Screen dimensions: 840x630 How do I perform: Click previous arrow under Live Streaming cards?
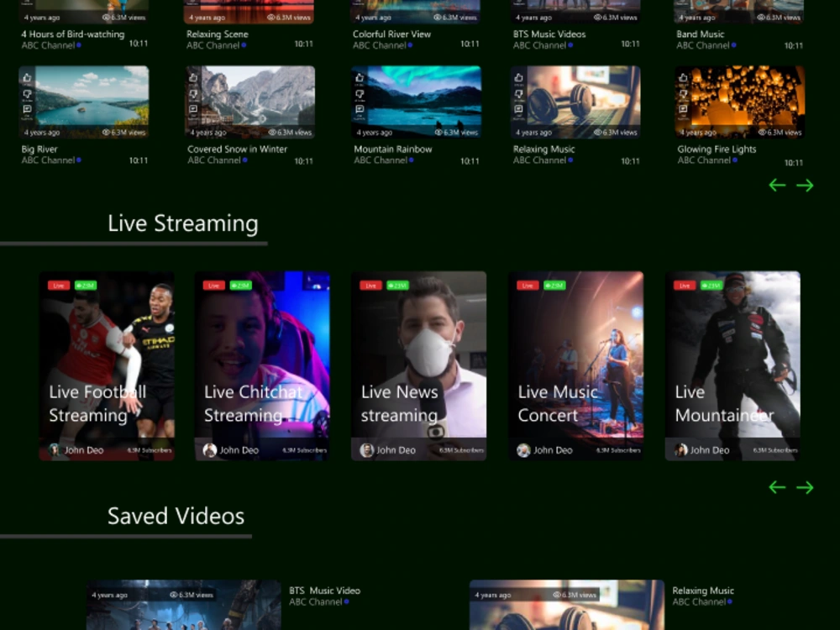777,487
